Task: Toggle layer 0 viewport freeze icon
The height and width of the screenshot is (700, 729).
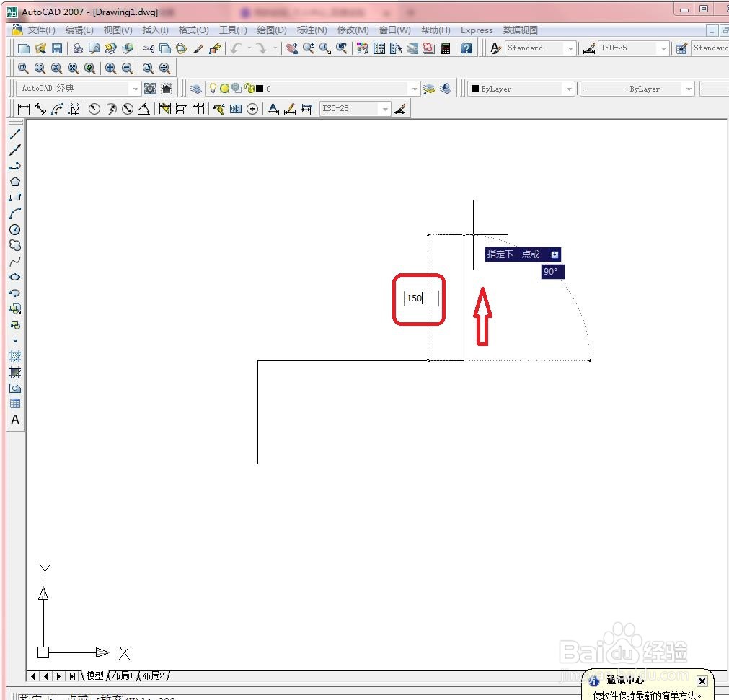Action: [237, 88]
